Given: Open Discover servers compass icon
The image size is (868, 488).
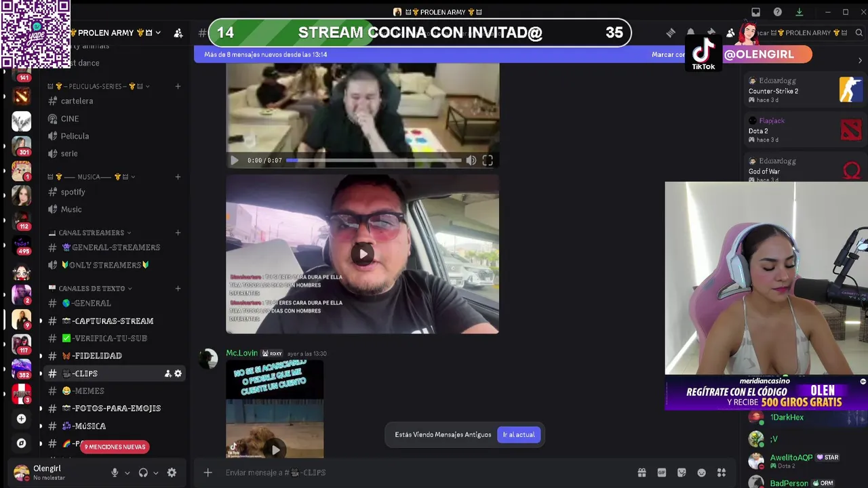Looking at the screenshot, I should click(22, 443).
